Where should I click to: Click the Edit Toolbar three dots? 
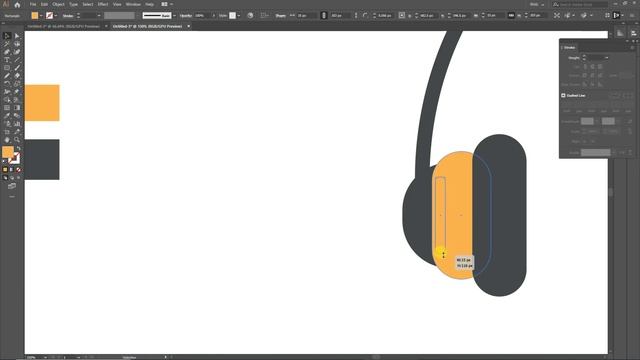(12, 197)
